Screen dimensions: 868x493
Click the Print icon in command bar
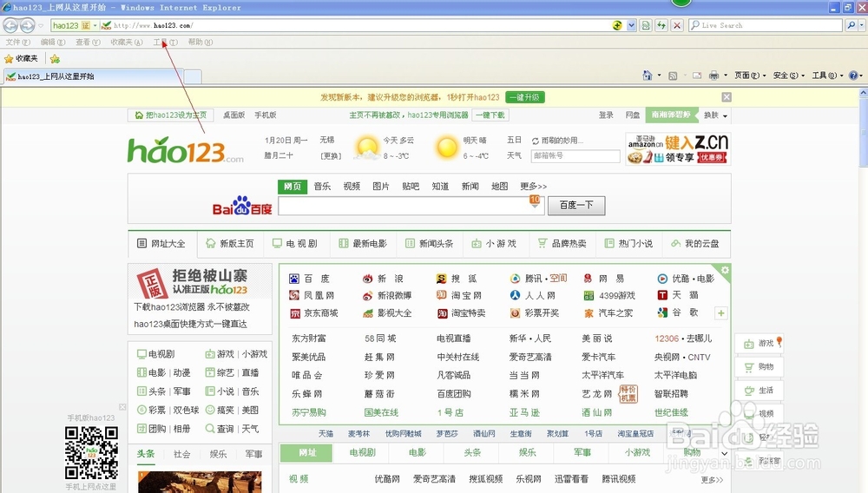pyautogui.click(x=713, y=76)
